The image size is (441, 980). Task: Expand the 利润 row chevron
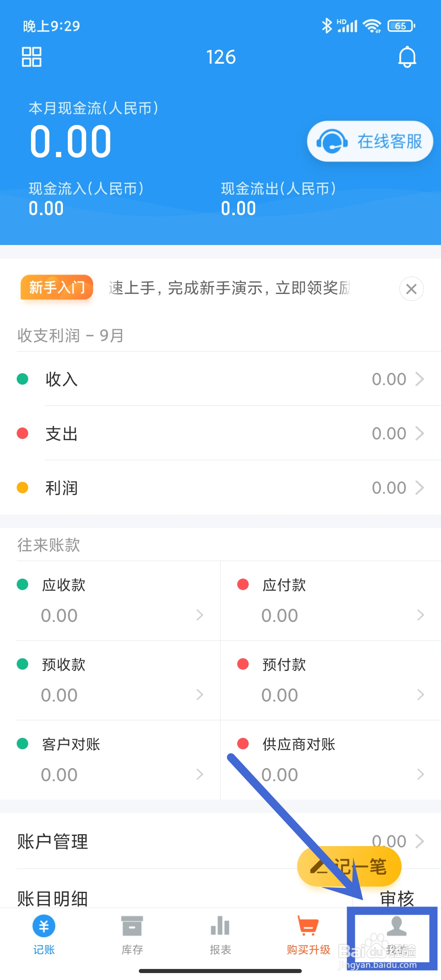click(x=420, y=488)
